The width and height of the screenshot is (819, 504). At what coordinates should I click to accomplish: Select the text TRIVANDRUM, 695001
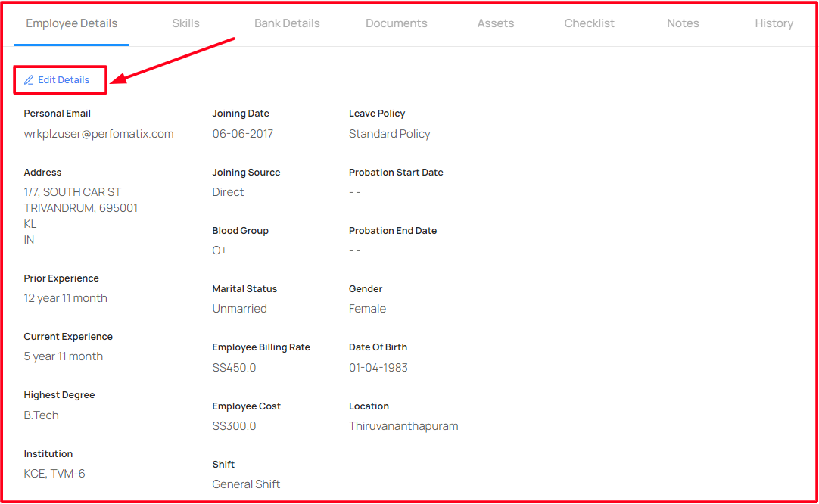pyautogui.click(x=81, y=208)
